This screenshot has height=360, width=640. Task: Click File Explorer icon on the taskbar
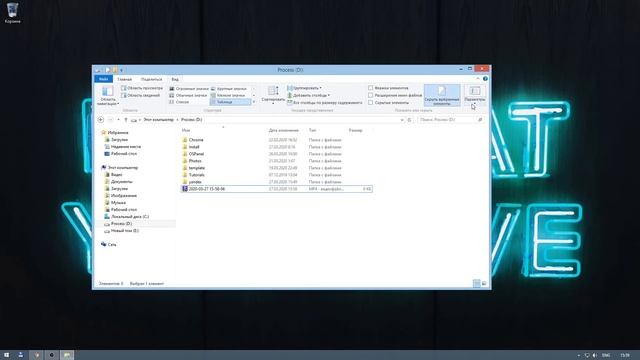(x=67, y=355)
